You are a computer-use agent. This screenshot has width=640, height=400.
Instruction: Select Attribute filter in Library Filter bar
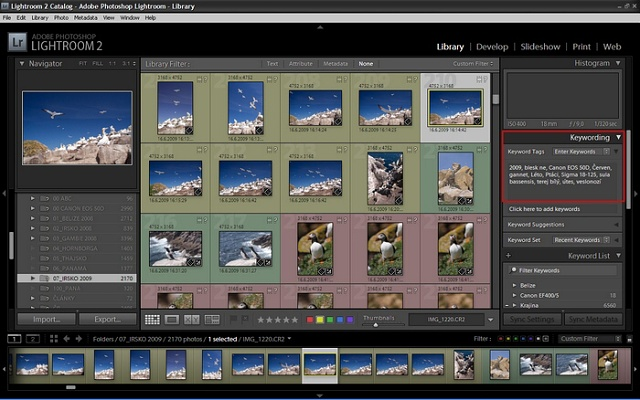301,64
